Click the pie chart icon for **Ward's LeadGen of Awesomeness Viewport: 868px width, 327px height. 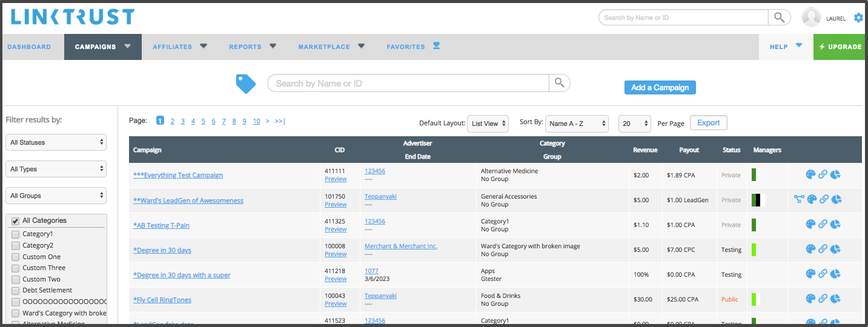pos(837,199)
